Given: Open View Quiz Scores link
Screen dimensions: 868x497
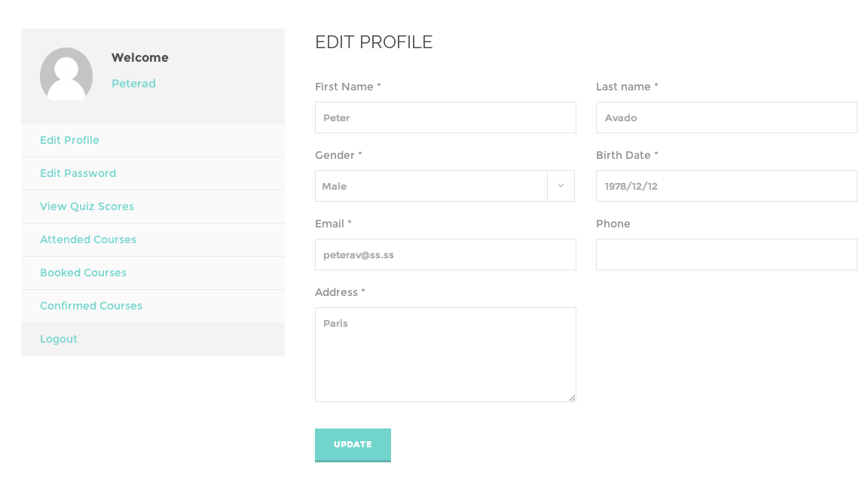Looking at the screenshot, I should (x=87, y=206).
